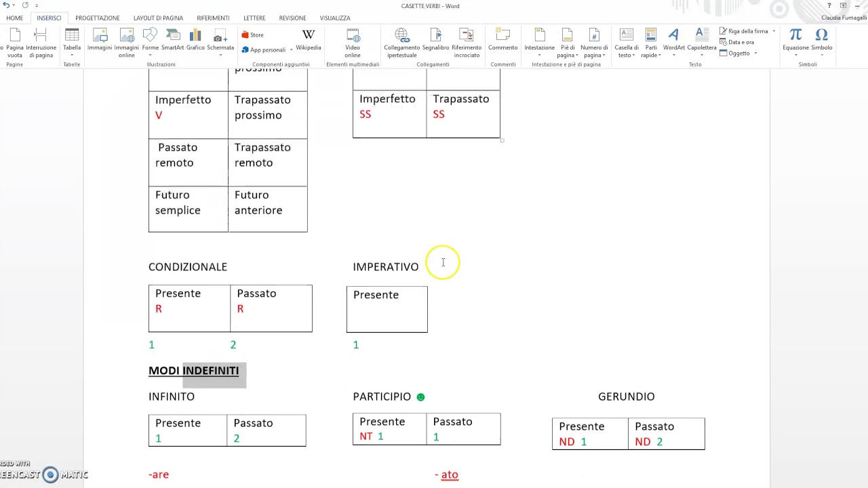The image size is (868, 488).
Task: Click the Undo arrow in the quick access toolbar
Action: tap(5, 5)
